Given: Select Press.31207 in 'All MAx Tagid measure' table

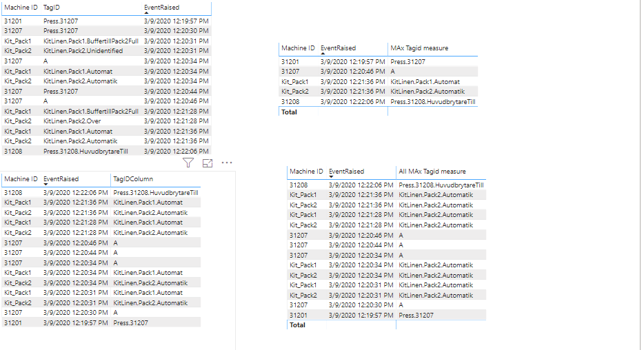Looking at the screenshot, I should (x=416, y=315).
